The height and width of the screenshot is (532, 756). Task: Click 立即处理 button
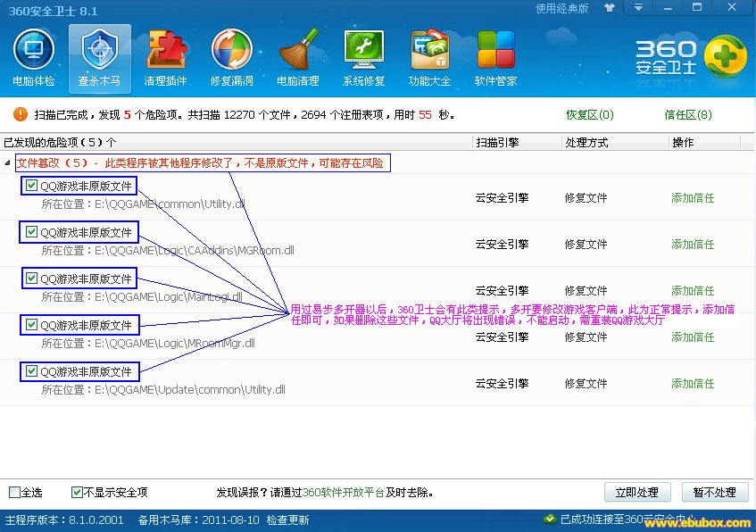[637, 492]
